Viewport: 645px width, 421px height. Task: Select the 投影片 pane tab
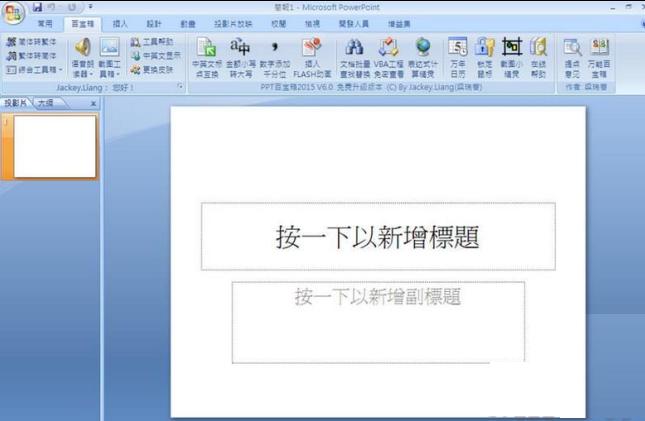(x=16, y=103)
